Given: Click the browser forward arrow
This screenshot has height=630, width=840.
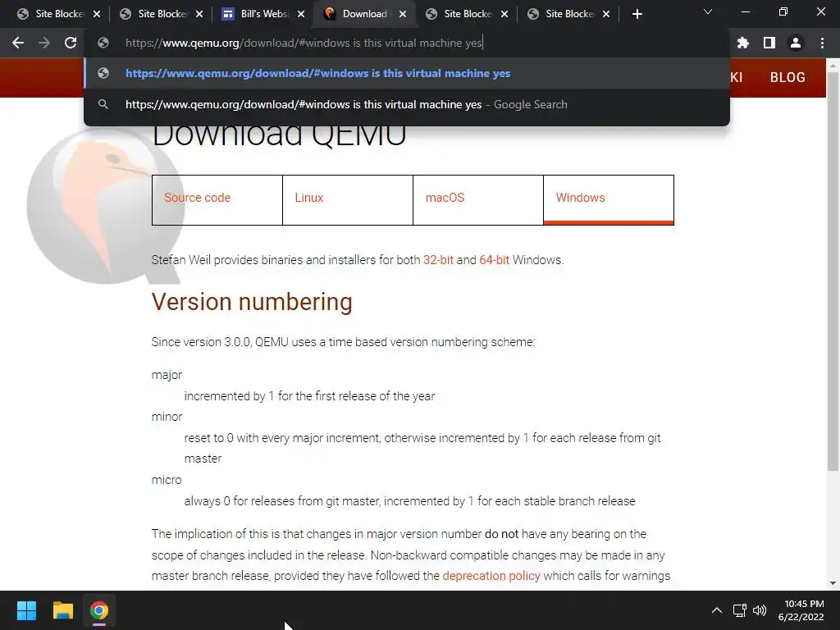Looking at the screenshot, I should 44,43.
